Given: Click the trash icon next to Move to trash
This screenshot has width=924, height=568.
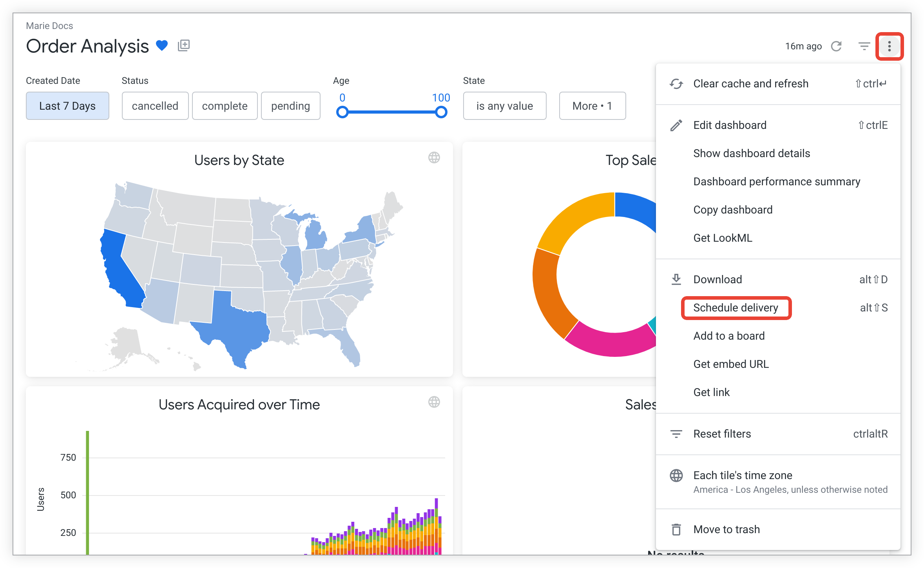Looking at the screenshot, I should click(x=676, y=529).
